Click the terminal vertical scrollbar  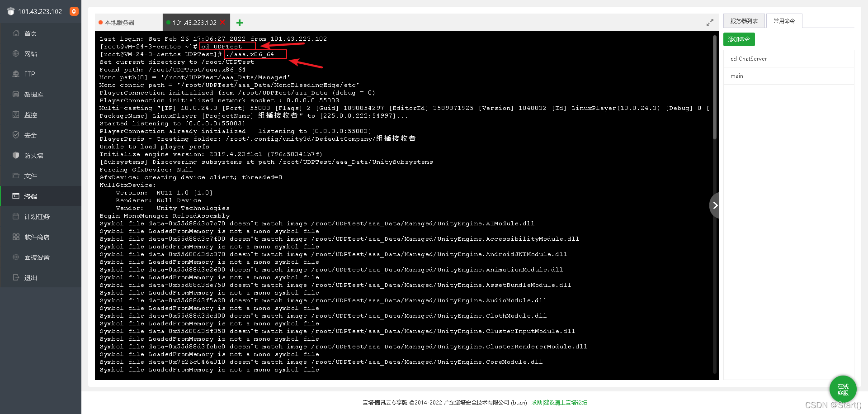pyautogui.click(x=715, y=88)
